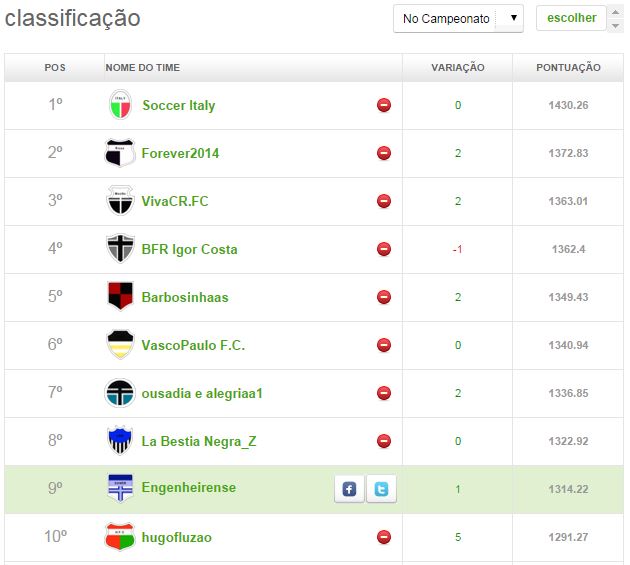Open the ousadia e alegriaa1 team link
This screenshot has width=630, height=565.
[202, 393]
